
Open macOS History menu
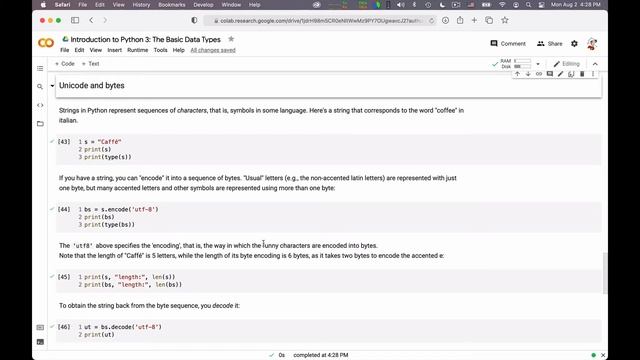[x=141, y=5]
